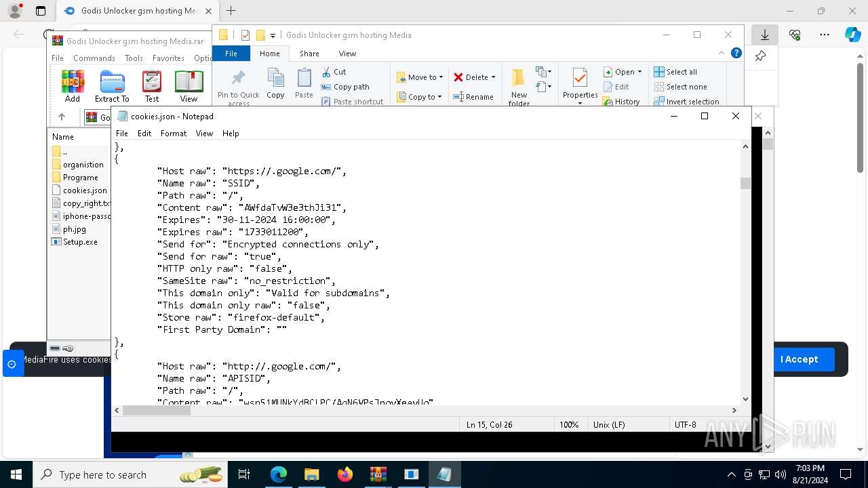This screenshot has width=868, height=488.
Task: Open Notepad Format menu
Action: [x=174, y=134]
